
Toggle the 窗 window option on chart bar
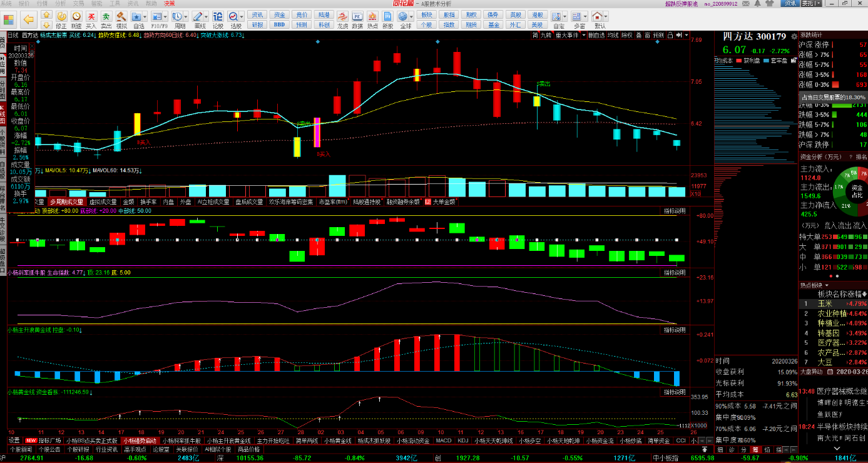(x=647, y=36)
